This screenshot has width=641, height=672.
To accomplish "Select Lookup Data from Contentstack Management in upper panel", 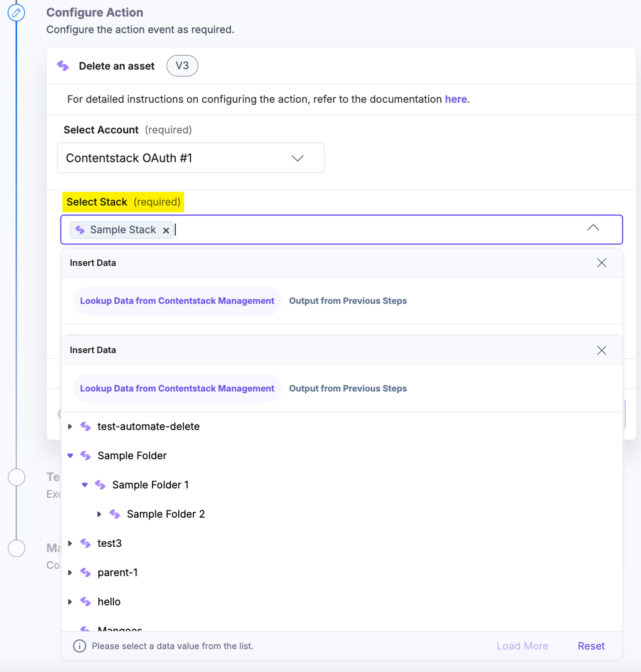I will click(x=177, y=301).
